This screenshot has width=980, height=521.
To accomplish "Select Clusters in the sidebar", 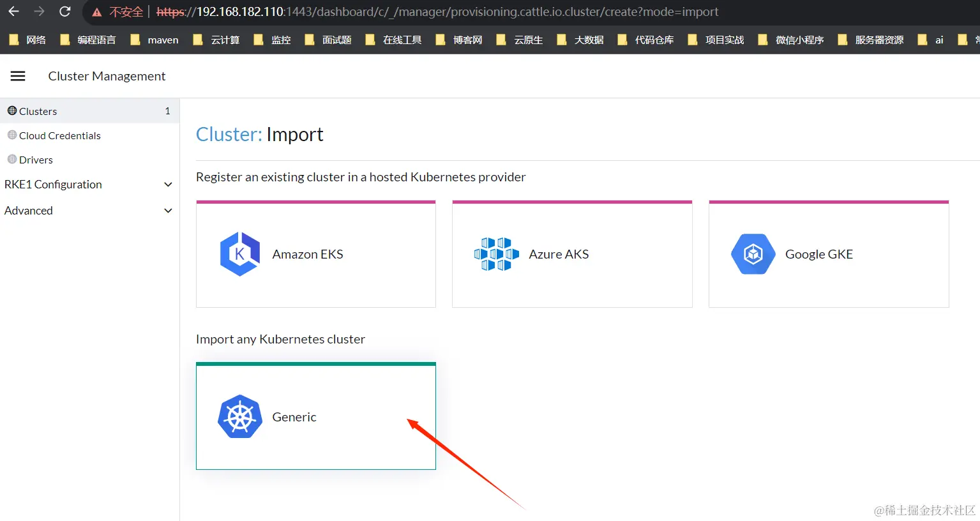I will coord(89,111).
